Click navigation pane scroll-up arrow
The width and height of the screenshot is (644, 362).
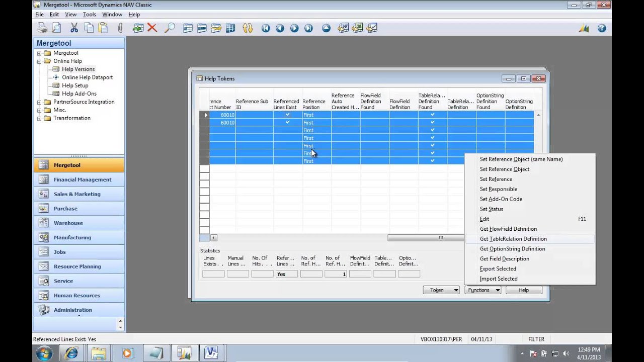tap(120, 321)
